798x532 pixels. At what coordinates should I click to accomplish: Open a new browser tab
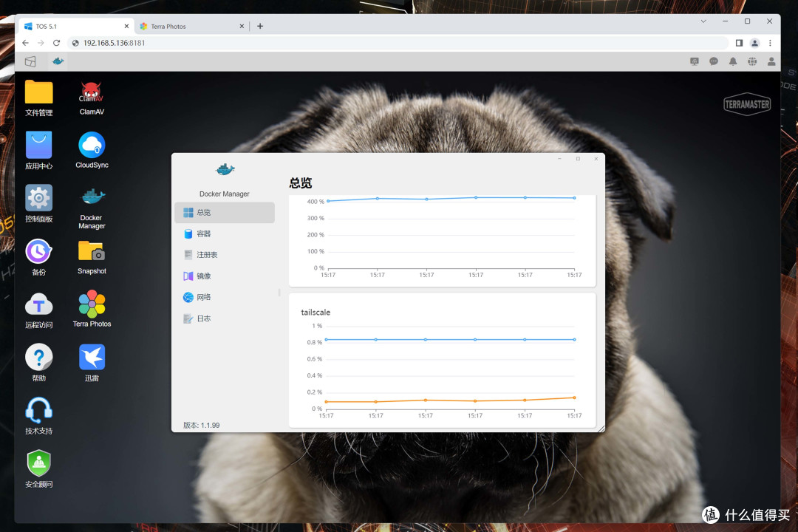[x=260, y=27]
